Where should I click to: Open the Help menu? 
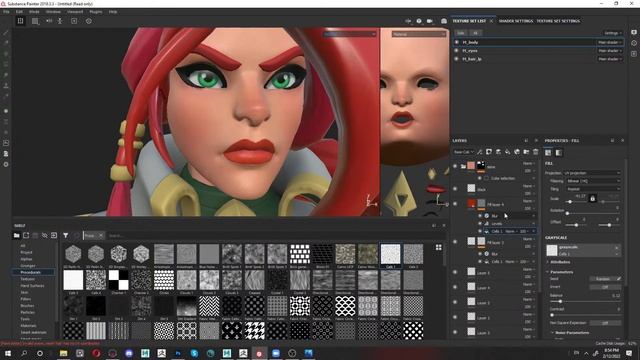pos(113,12)
